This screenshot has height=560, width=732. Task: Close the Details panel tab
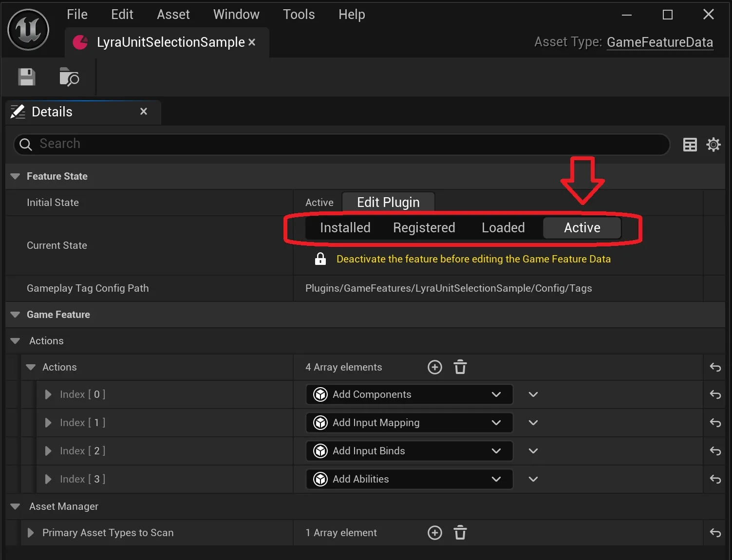144,112
